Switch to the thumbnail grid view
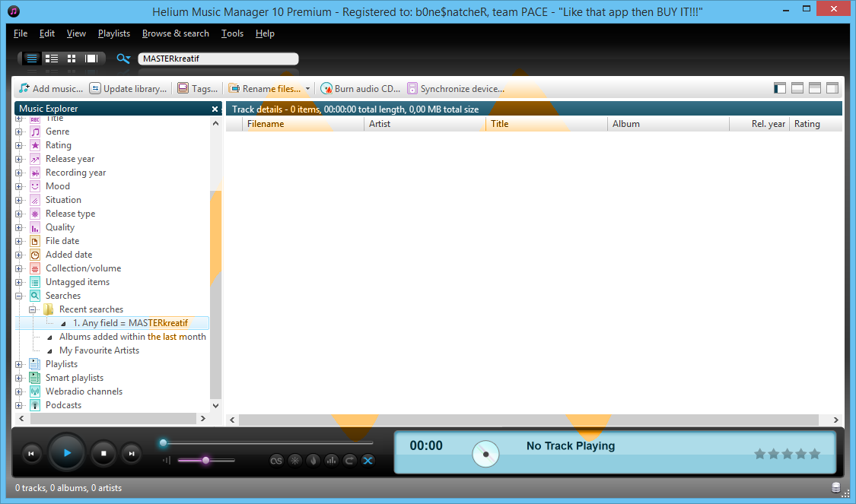 (72, 59)
